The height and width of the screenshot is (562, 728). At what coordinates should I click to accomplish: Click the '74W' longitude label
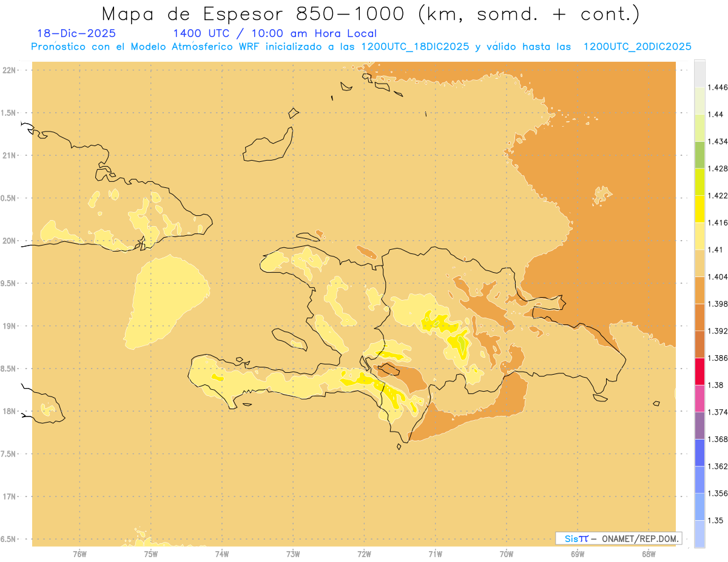click(222, 554)
